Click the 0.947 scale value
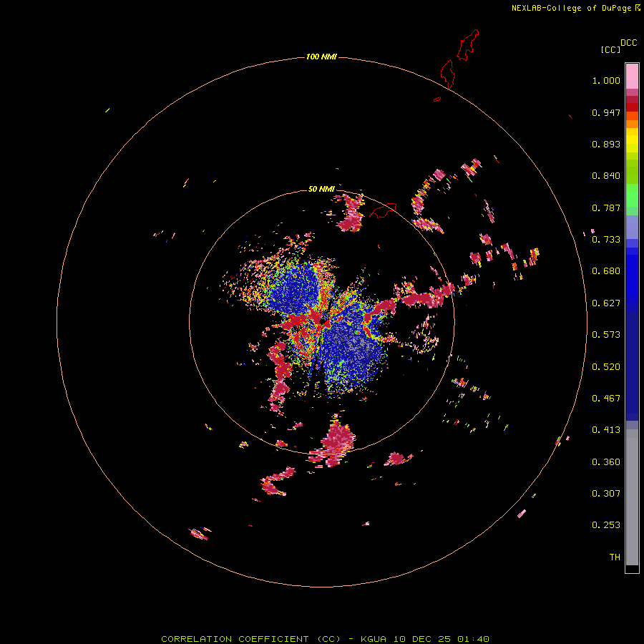644x644 pixels. point(606,112)
